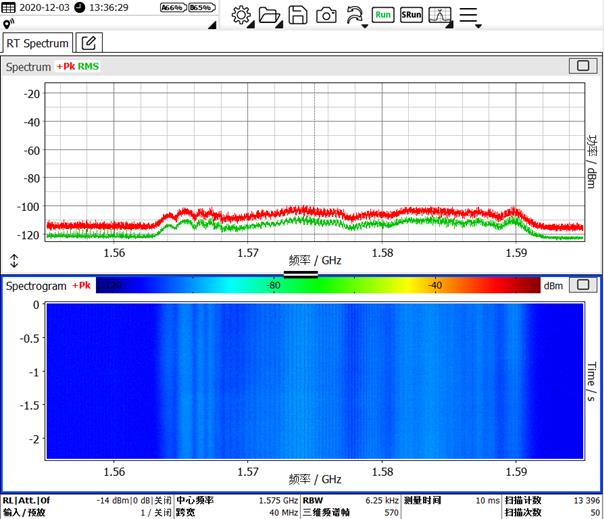
Task: Click the save floppy disk icon
Action: 297,15
